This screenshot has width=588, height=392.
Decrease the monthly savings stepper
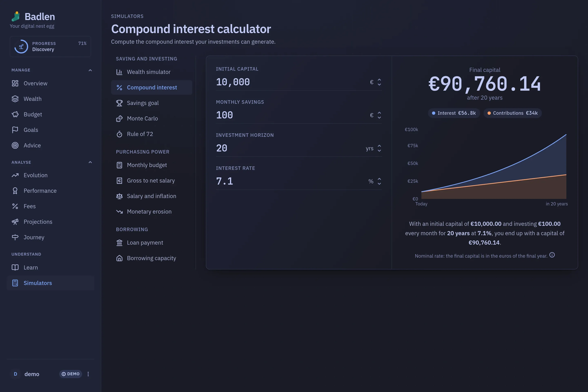(379, 118)
